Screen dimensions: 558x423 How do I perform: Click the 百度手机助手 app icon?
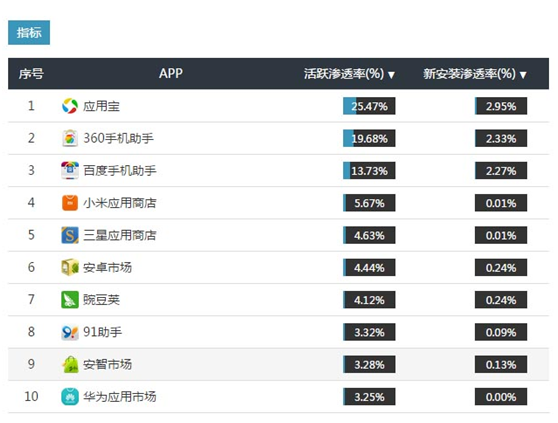70,170
